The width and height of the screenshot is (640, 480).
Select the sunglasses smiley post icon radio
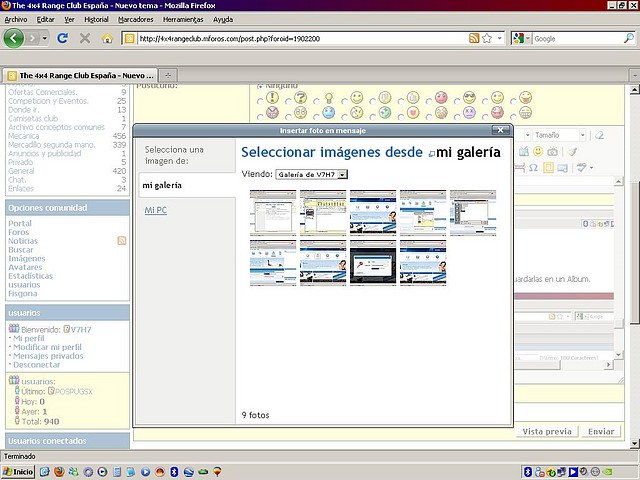(x=457, y=101)
